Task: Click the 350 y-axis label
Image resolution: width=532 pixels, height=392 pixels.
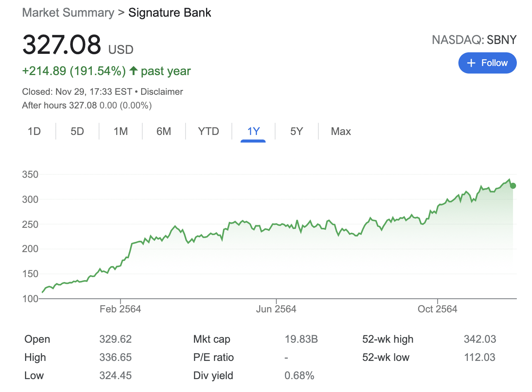Action: (30, 174)
